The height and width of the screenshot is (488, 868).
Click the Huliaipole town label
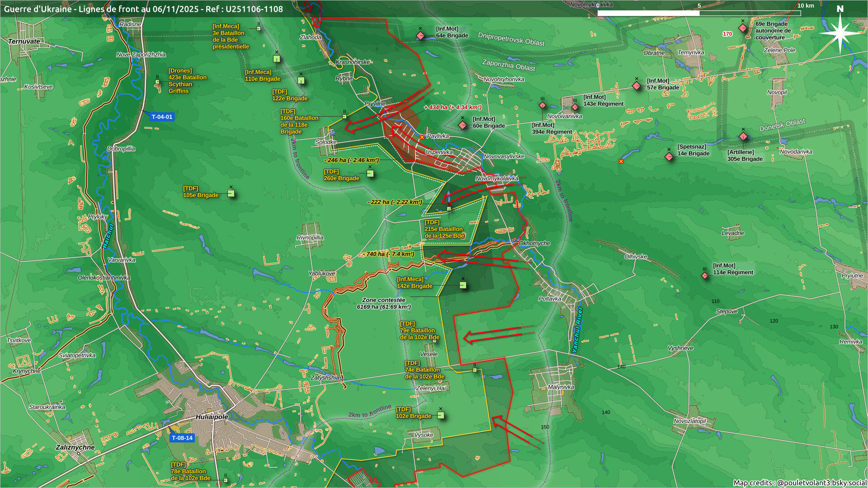pyautogui.click(x=212, y=417)
